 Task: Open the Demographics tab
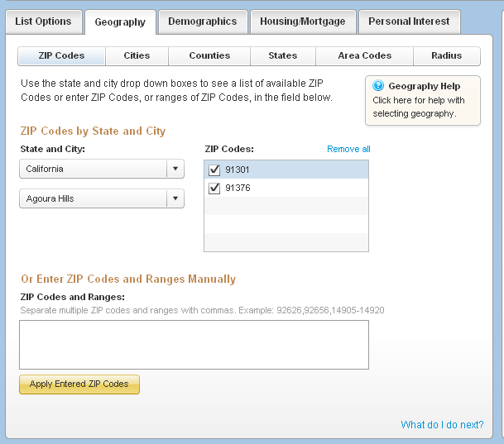pyautogui.click(x=202, y=21)
